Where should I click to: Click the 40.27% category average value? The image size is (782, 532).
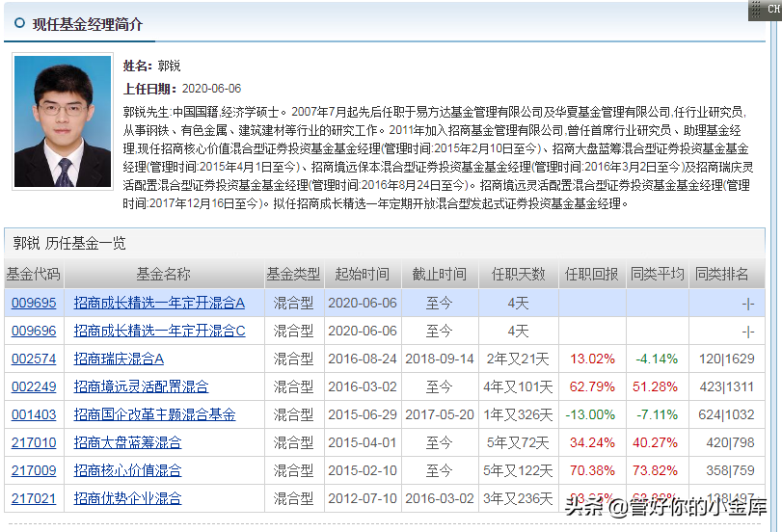tap(655, 442)
